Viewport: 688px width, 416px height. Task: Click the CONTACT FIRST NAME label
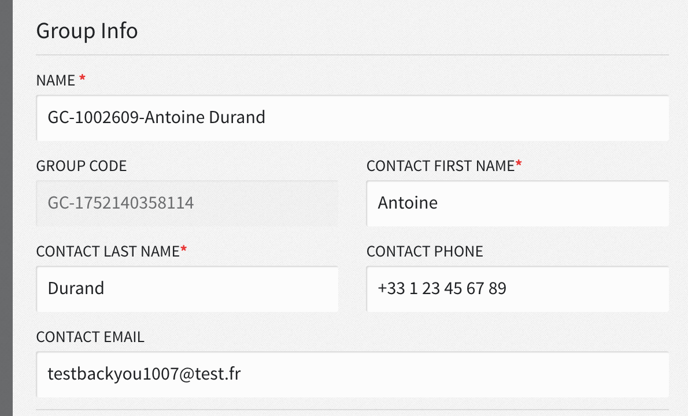(x=441, y=166)
